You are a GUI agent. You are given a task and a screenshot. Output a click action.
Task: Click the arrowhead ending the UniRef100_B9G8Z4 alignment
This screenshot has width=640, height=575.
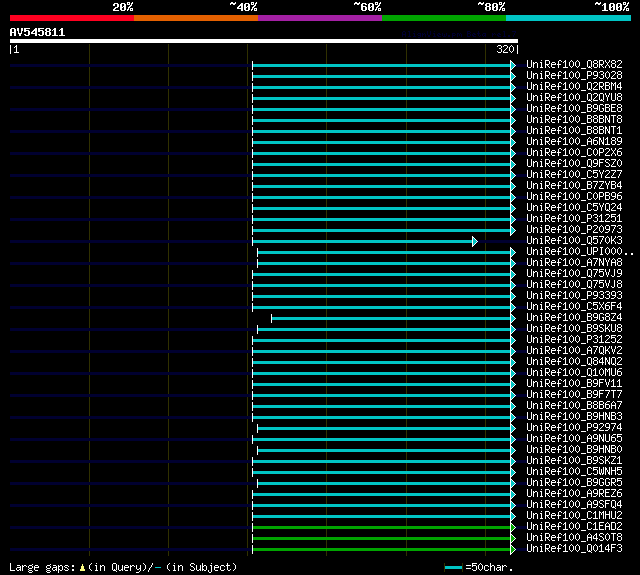pos(513,318)
